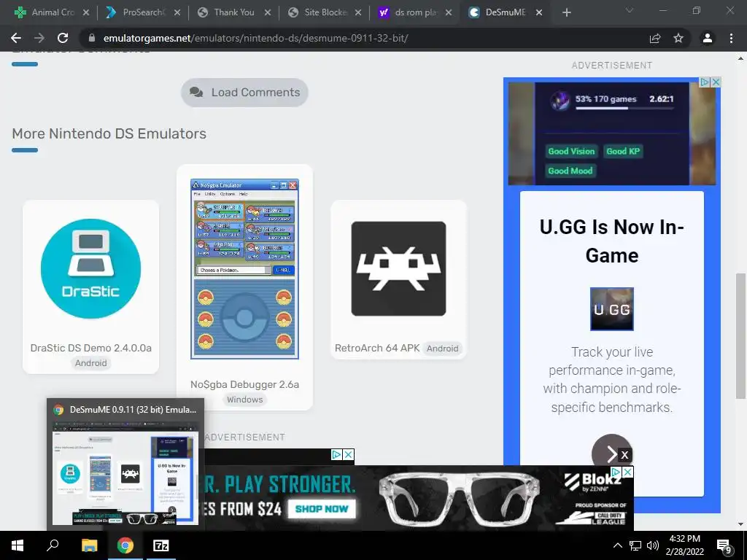Go back to the previous page

(x=16, y=38)
